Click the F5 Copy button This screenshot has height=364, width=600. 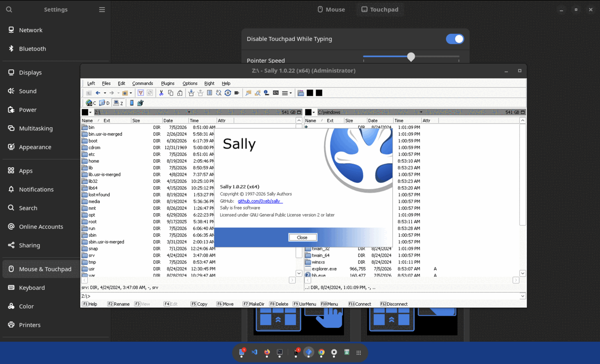tap(199, 304)
